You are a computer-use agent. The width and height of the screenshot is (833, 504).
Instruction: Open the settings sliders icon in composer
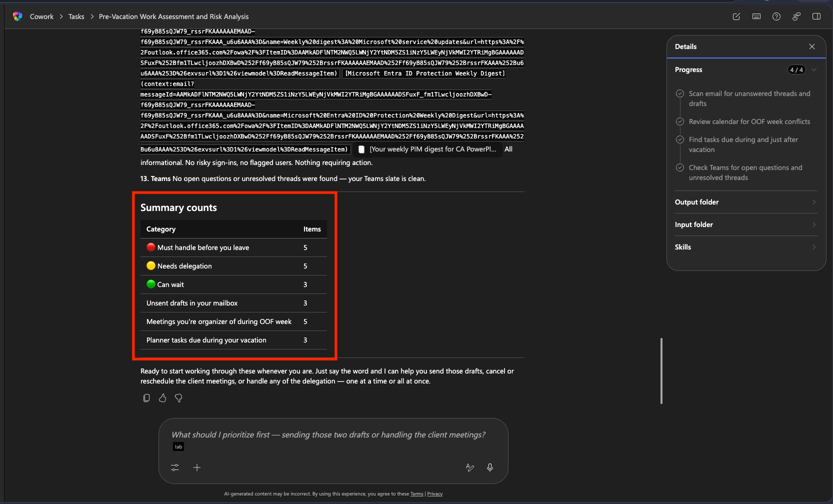(175, 467)
